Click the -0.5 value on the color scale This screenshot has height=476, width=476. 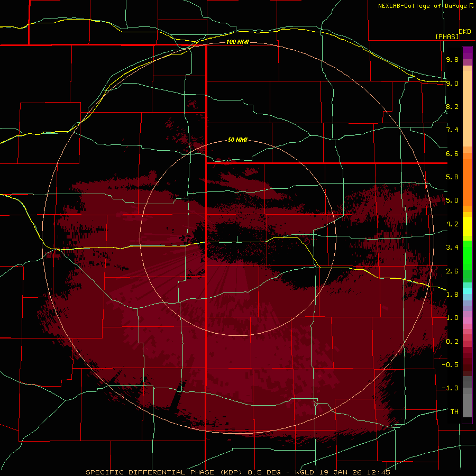[450, 365]
